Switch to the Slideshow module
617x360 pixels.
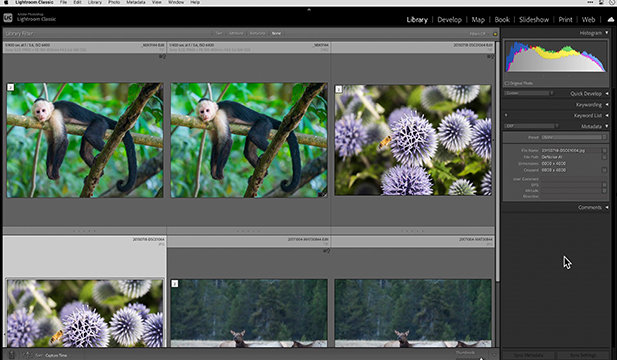tap(534, 20)
